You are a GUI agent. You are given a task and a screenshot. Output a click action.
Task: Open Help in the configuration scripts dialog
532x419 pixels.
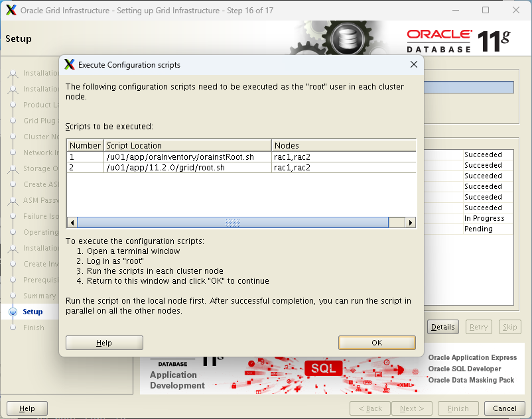(104, 343)
